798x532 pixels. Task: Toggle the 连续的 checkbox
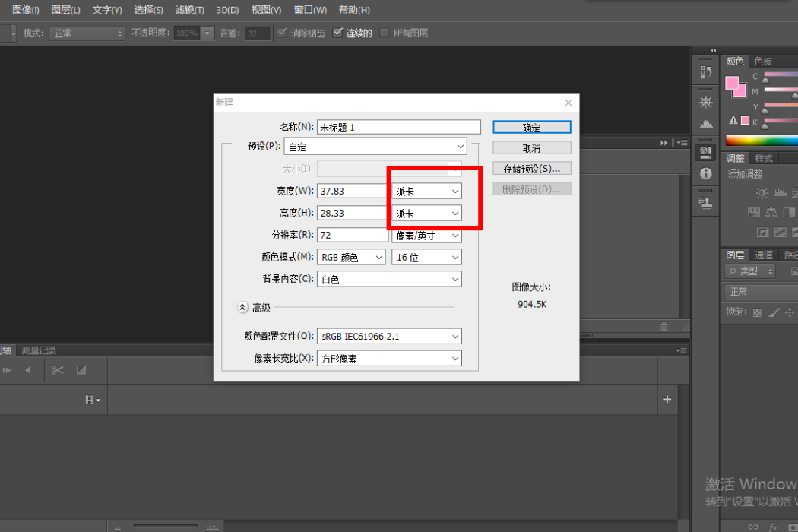click(x=337, y=33)
